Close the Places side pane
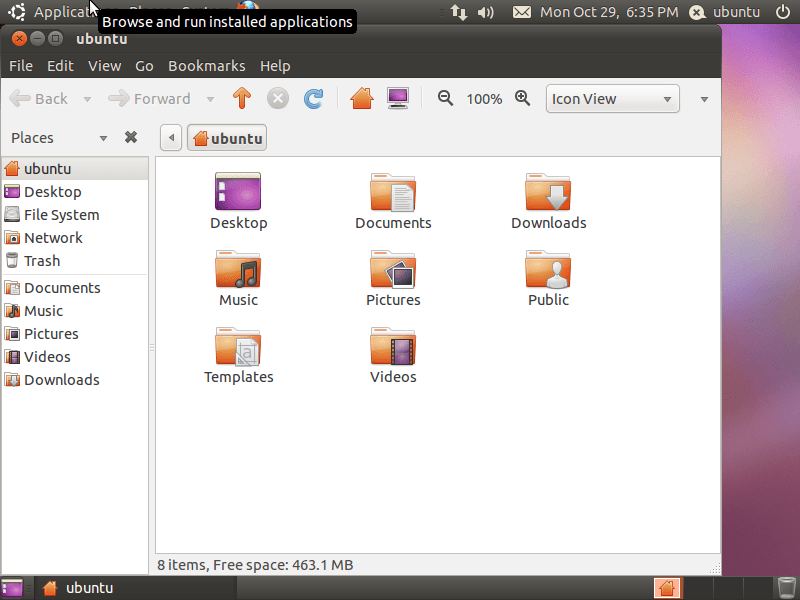Viewport: 800px width, 600px height. [x=131, y=137]
